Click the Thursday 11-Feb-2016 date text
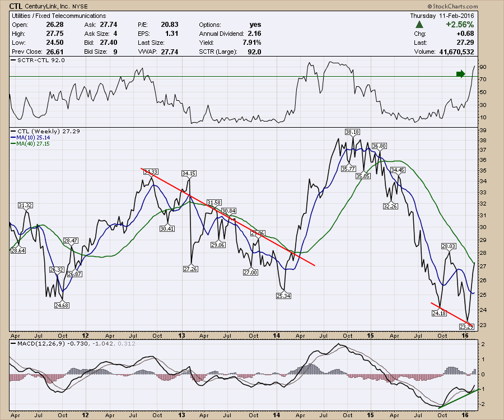 tap(442, 16)
